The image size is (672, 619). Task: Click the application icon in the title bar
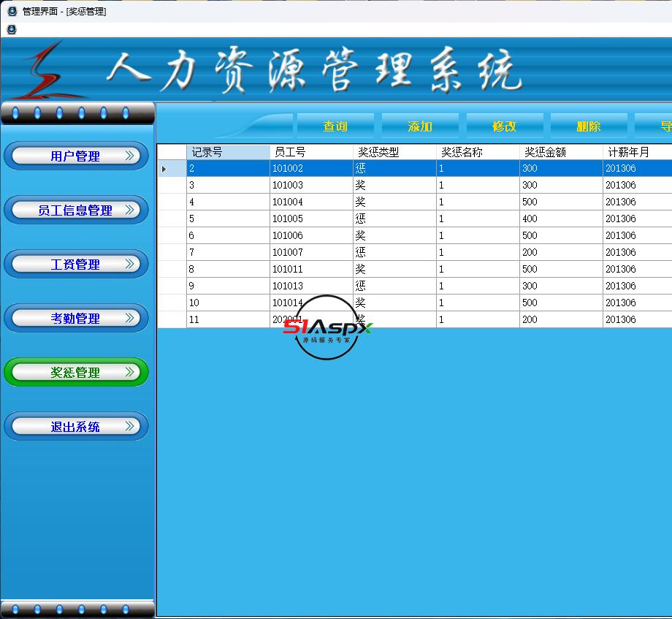tap(12, 11)
